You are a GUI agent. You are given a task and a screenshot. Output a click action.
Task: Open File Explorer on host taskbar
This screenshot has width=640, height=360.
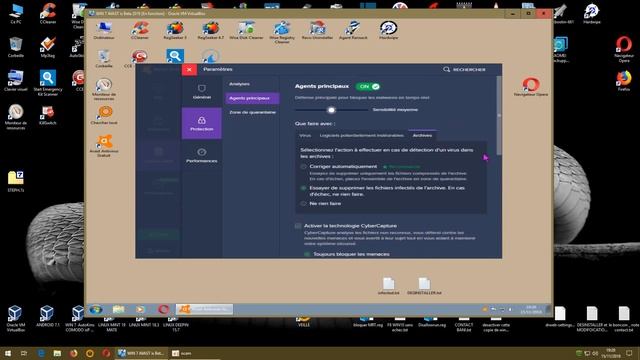[57, 353]
